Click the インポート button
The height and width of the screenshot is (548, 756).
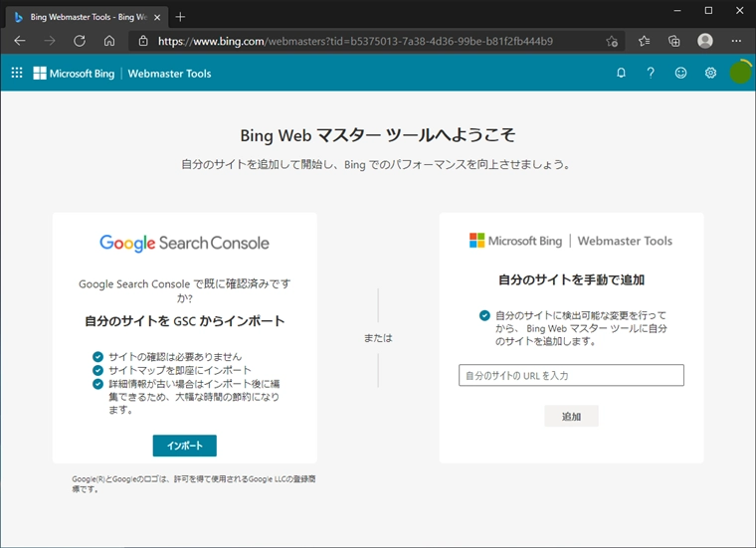coord(185,446)
